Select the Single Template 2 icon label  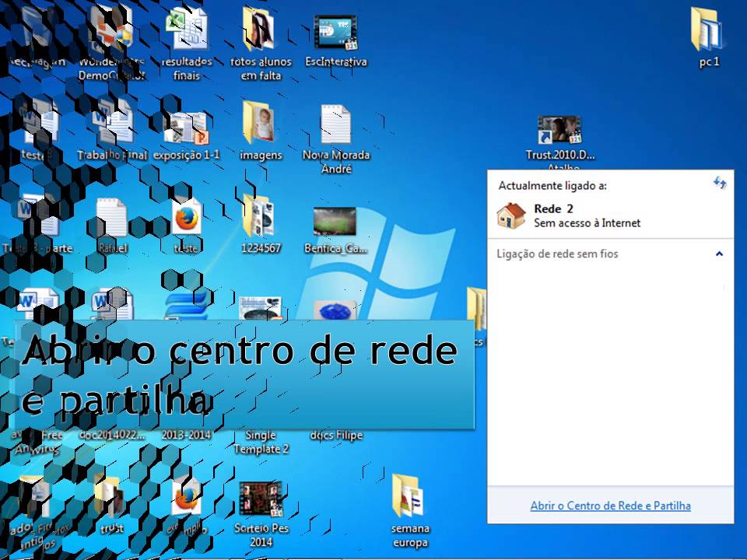(x=261, y=442)
